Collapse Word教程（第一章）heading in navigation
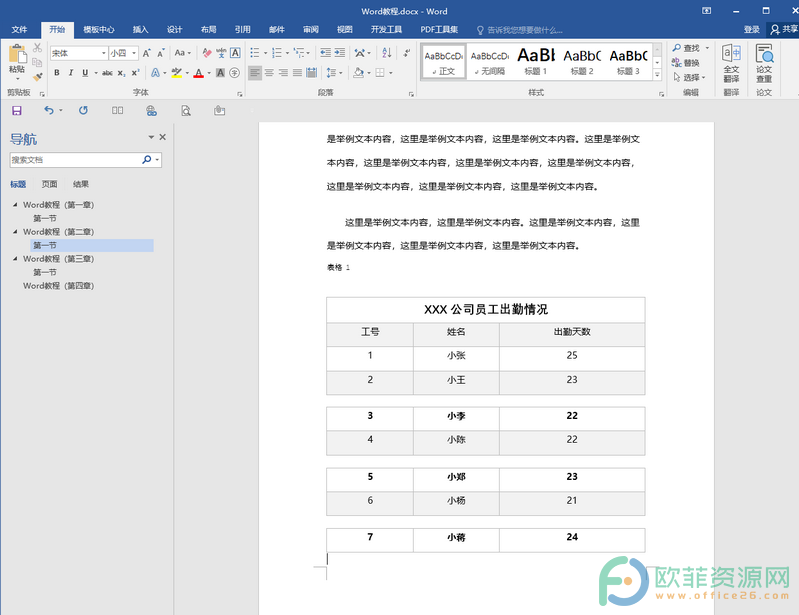799x615 pixels. coord(15,205)
